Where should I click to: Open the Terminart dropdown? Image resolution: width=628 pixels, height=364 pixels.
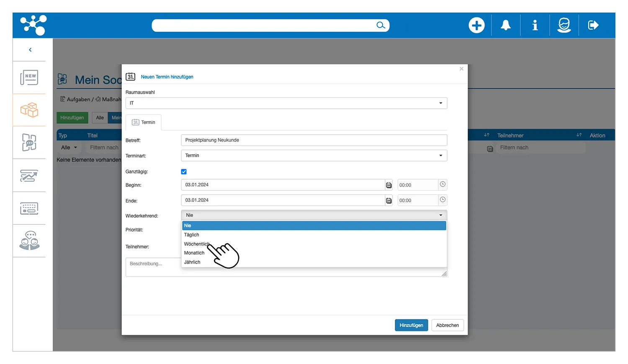click(x=314, y=156)
